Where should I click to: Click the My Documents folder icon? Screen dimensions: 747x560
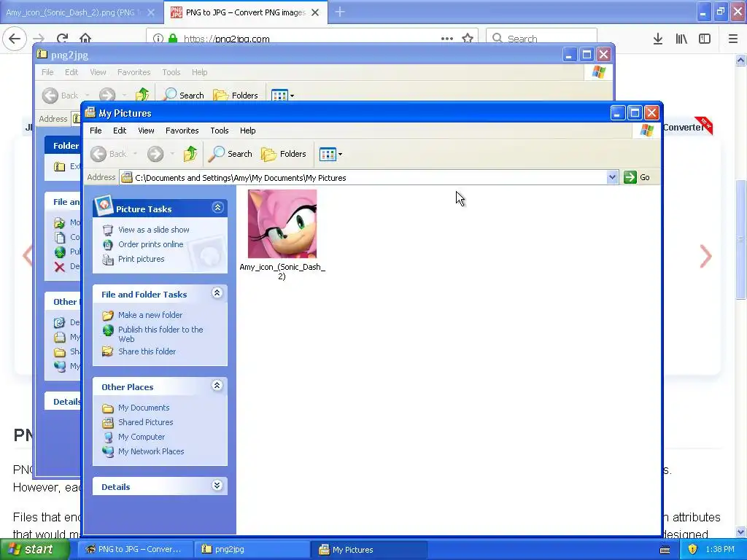(x=108, y=408)
